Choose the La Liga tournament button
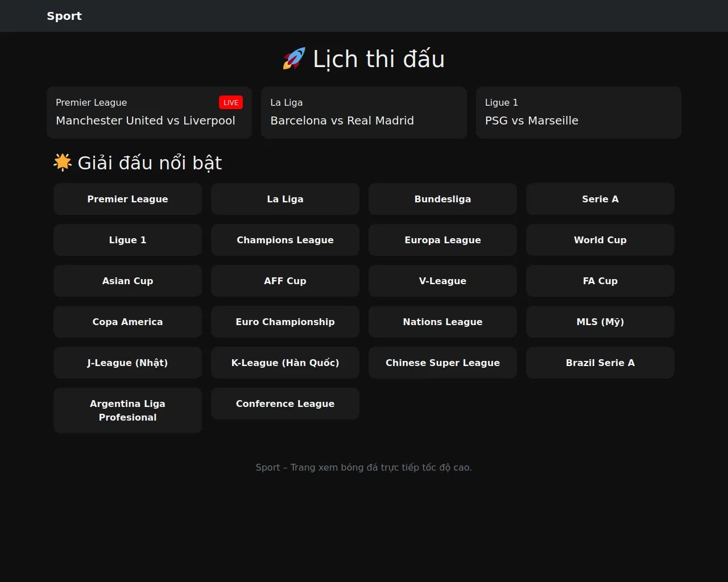 pos(285,199)
